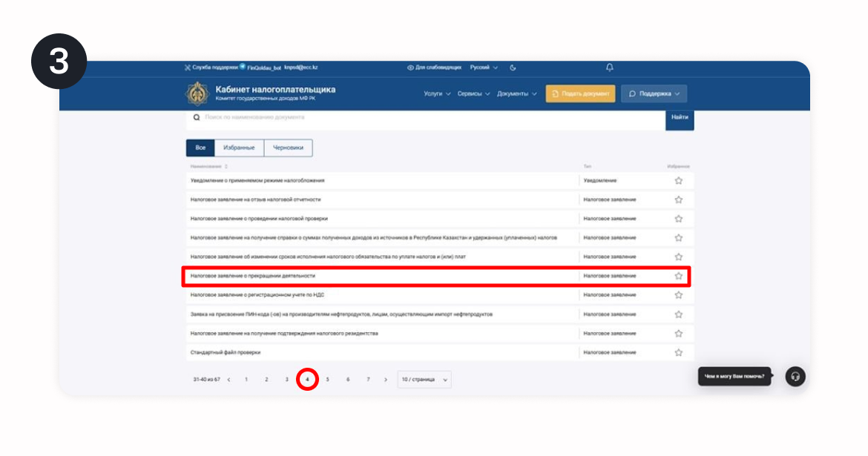Switch to the Черновики tab
868x456 pixels.
pyautogui.click(x=288, y=148)
